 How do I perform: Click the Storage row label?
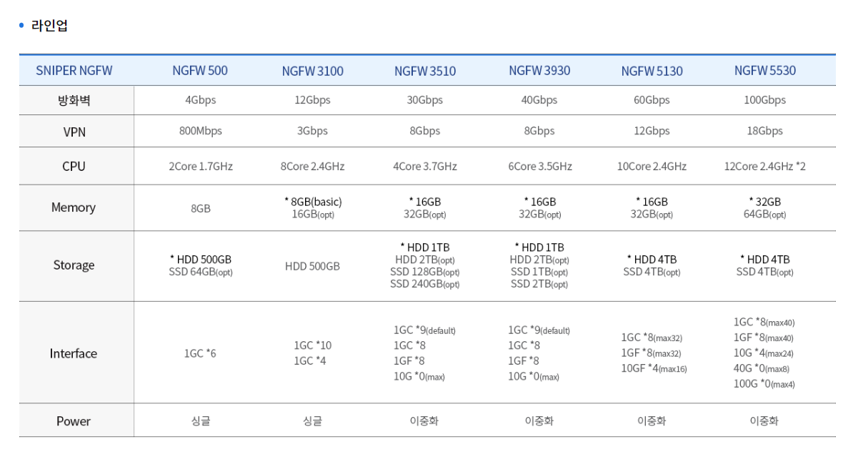(x=75, y=265)
